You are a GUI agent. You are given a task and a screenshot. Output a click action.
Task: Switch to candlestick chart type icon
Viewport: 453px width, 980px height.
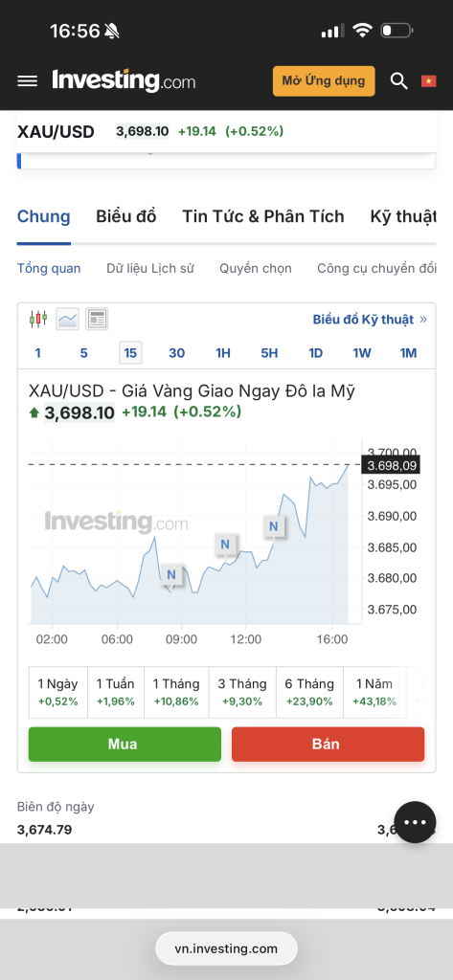click(x=38, y=319)
